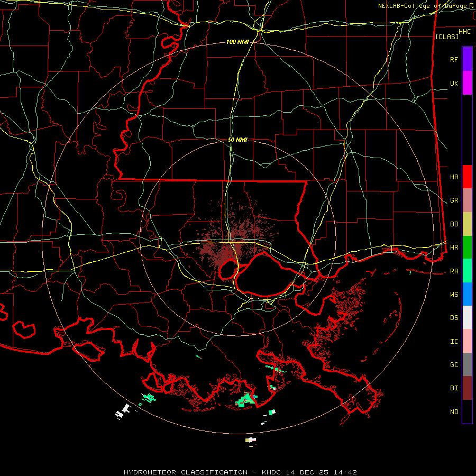Click the gray GC legend color swatch
This screenshot has width=476, height=476.
coord(467,364)
